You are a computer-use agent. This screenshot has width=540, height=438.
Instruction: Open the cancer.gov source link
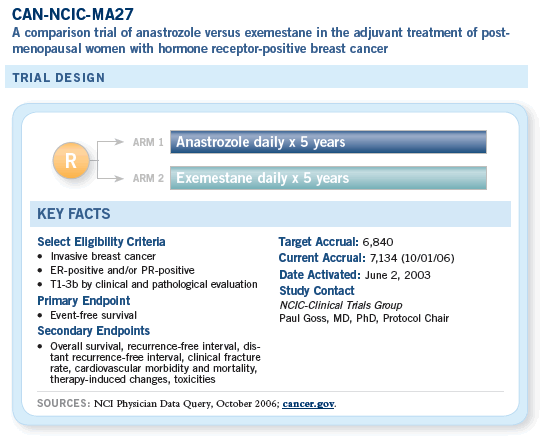pos(308,404)
